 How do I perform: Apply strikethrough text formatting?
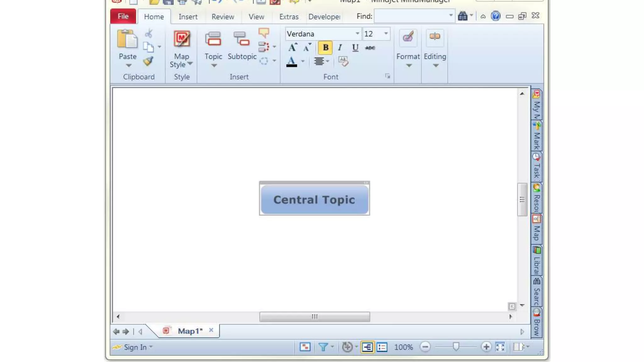point(370,48)
